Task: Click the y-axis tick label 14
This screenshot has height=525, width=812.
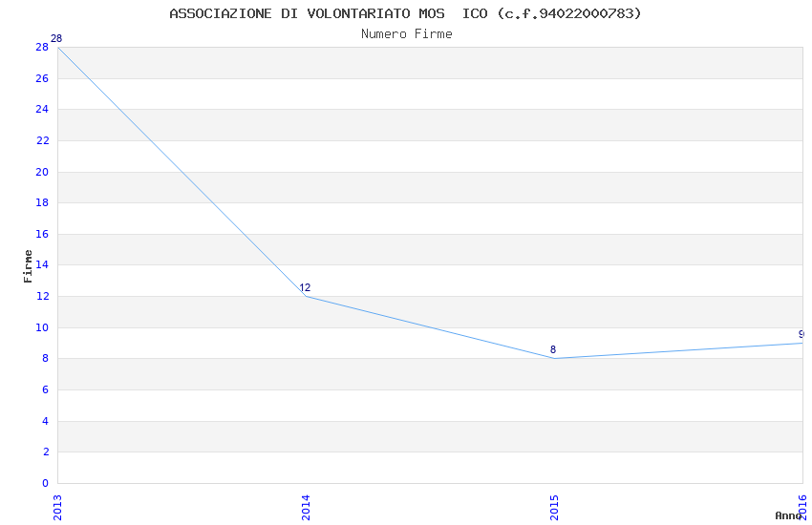Action: pyautogui.click(x=42, y=264)
